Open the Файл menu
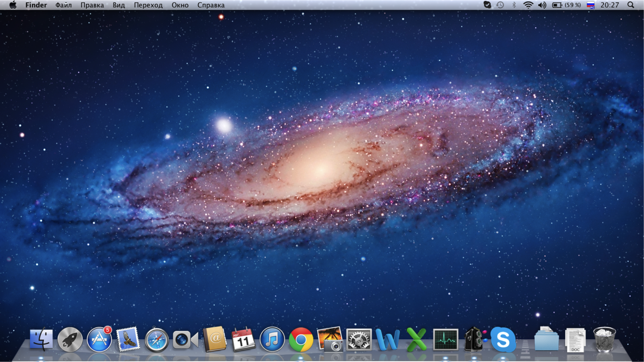Viewport: 644px width, 362px height. coord(64,5)
